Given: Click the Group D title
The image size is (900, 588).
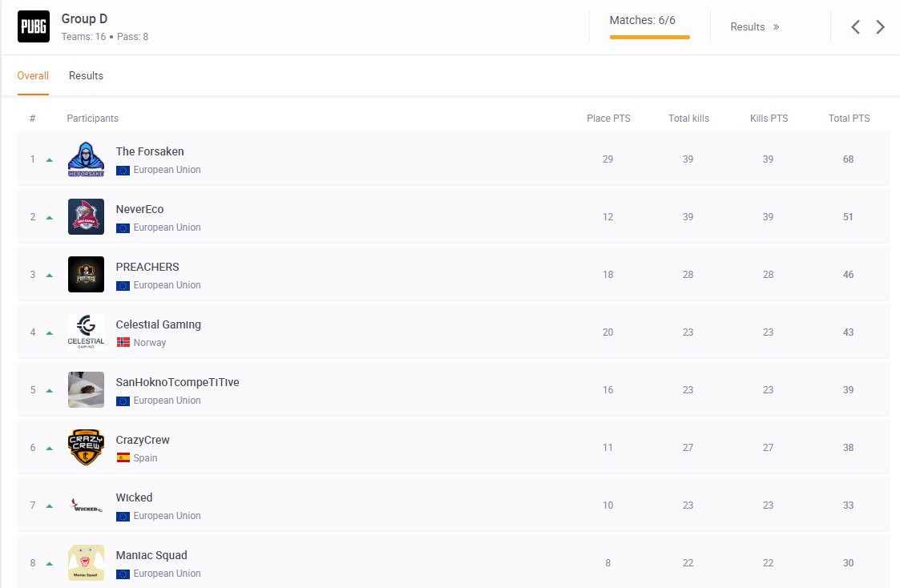Looking at the screenshot, I should click(x=84, y=18).
